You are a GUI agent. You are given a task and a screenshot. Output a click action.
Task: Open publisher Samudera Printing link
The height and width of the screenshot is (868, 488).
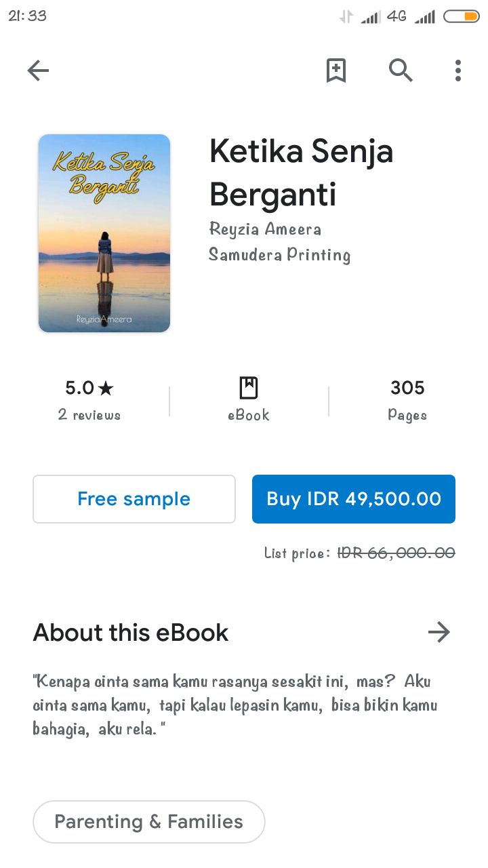279,256
